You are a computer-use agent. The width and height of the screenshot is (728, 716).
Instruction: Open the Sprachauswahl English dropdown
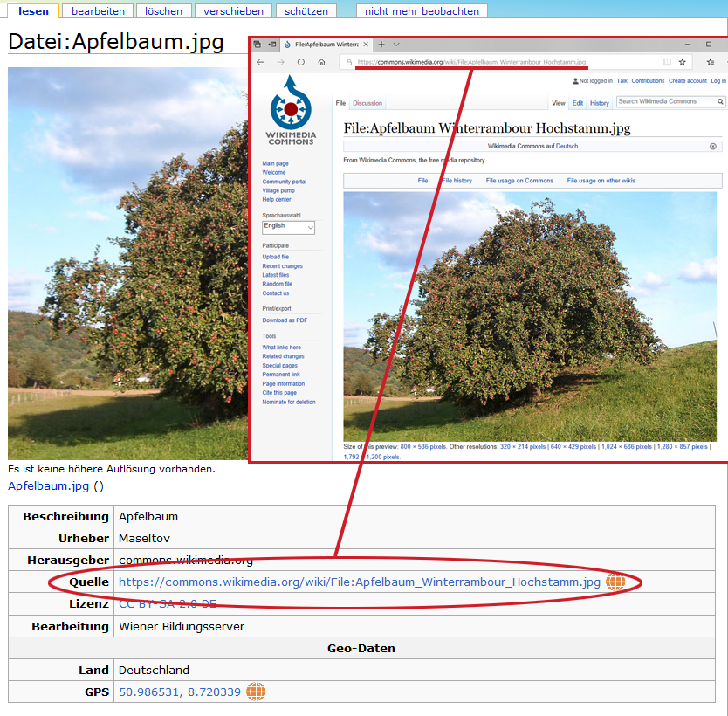pyautogui.click(x=288, y=227)
